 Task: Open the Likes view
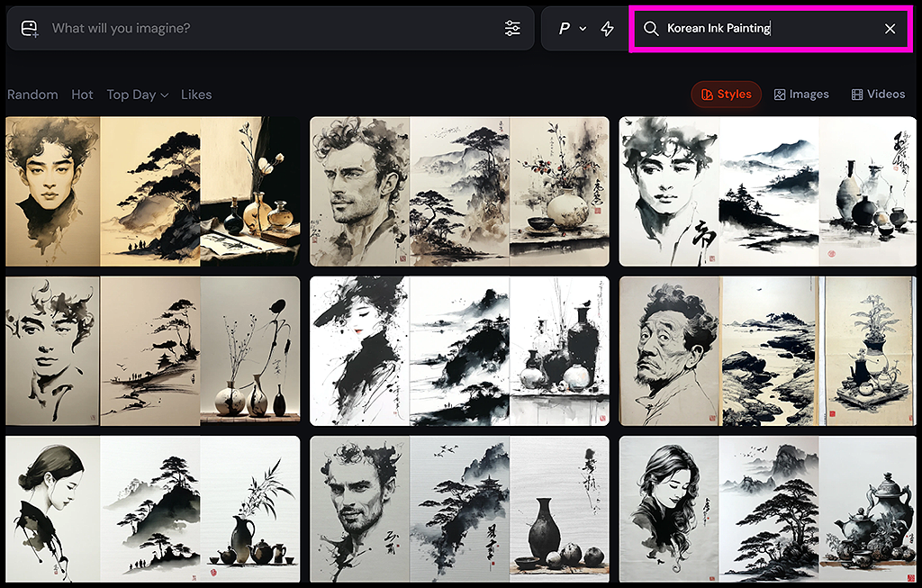point(196,95)
